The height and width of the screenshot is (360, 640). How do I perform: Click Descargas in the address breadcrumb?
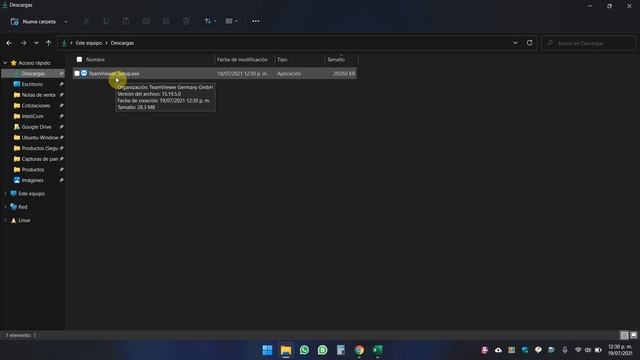click(x=122, y=43)
